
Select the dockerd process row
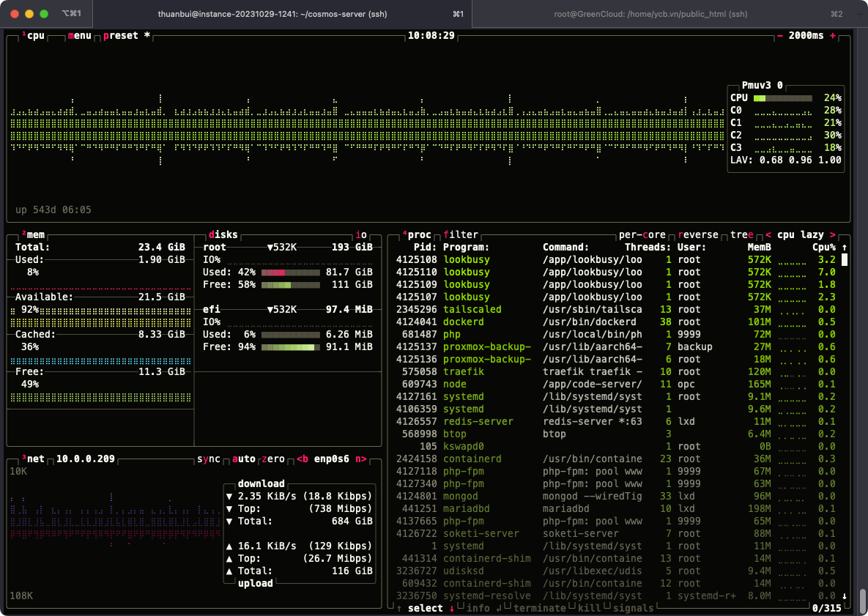coord(463,322)
